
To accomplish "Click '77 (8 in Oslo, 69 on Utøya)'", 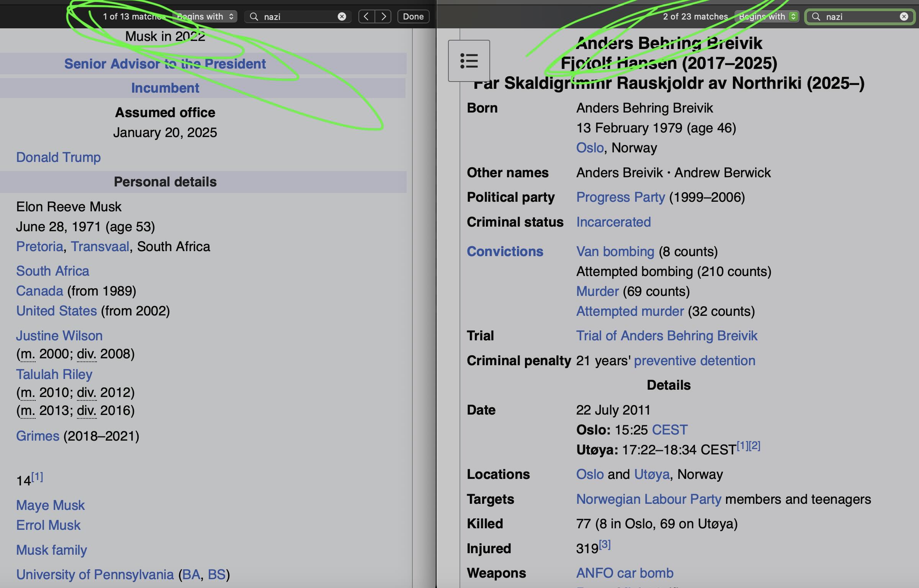I will [657, 524].
